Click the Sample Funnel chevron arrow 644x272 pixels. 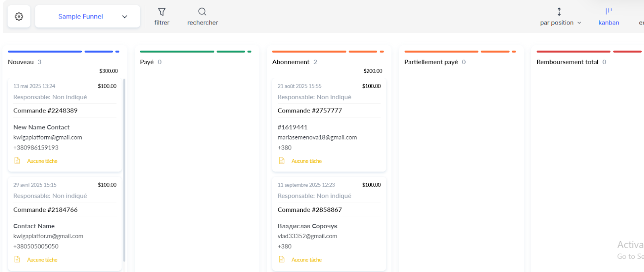[x=125, y=17]
